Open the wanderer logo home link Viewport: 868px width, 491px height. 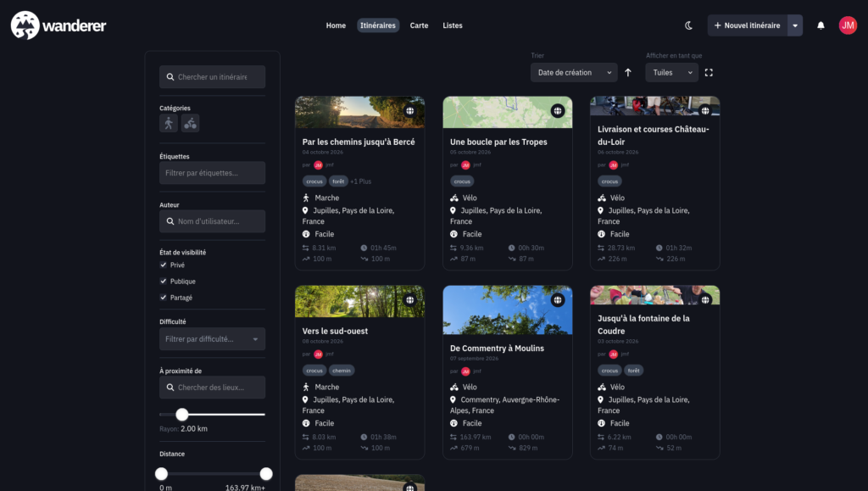58,25
